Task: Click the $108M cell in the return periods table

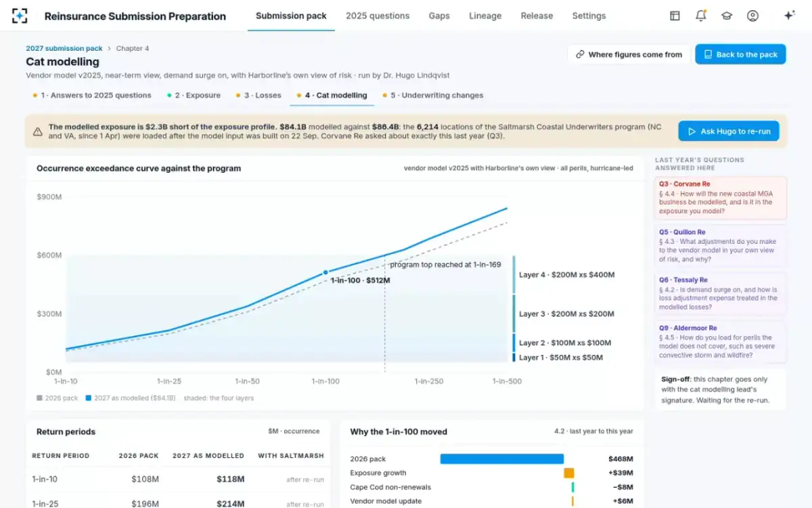Action: (145, 480)
